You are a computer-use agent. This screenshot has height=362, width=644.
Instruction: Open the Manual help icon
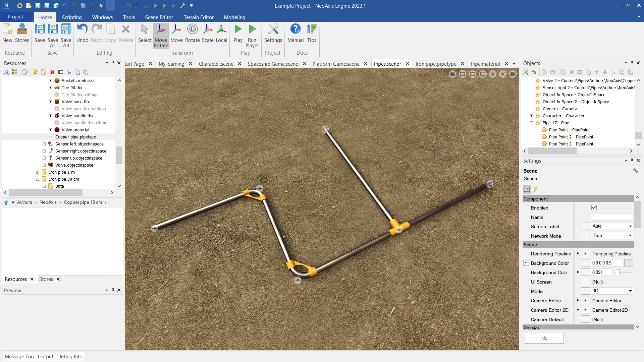point(295,34)
